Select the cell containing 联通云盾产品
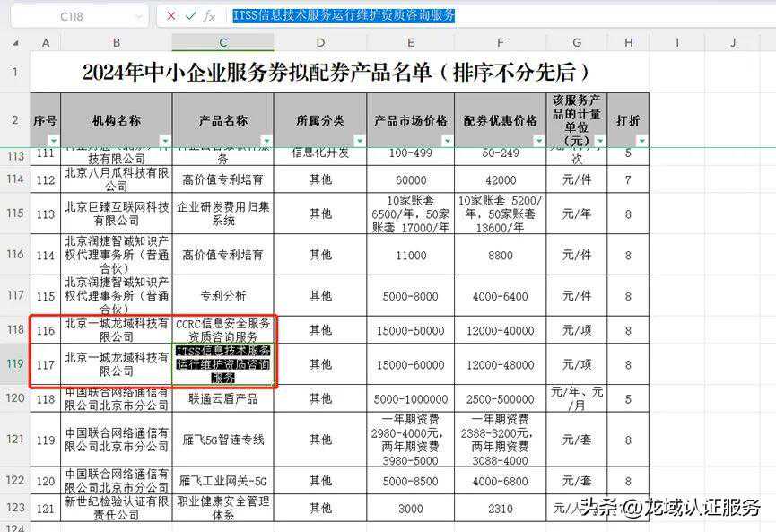This screenshot has width=776, height=532. click(223, 397)
